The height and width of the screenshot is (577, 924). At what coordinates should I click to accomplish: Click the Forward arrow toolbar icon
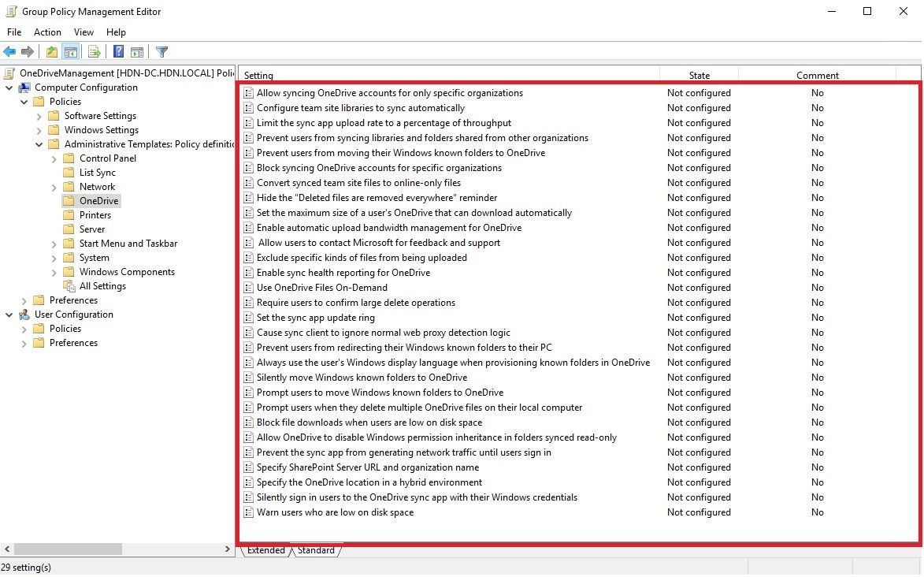click(27, 52)
